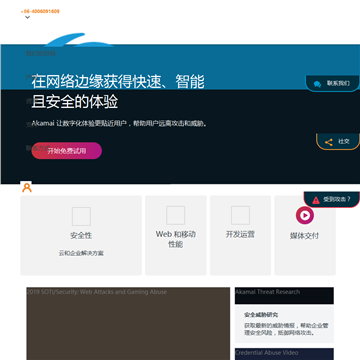Click the chat bubble icon beside 联系我们
Image resolution: width=360 pixels, height=360 pixels.
point(317,84)
